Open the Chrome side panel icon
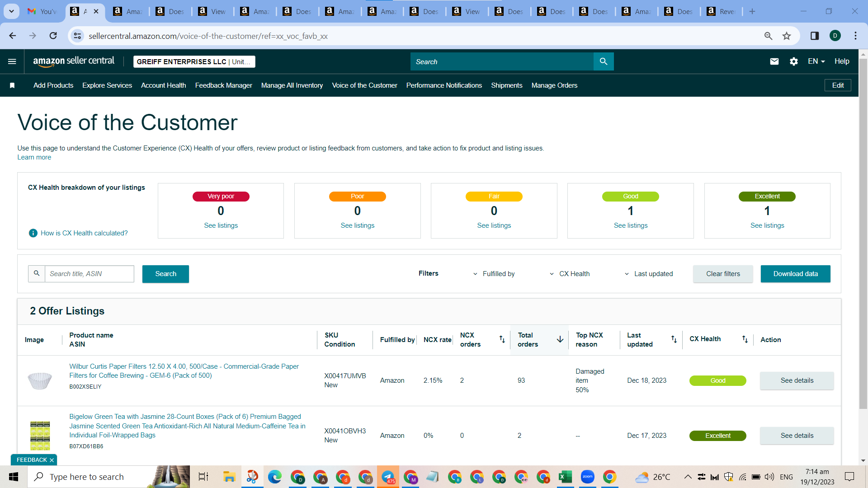 coord(815,36)
